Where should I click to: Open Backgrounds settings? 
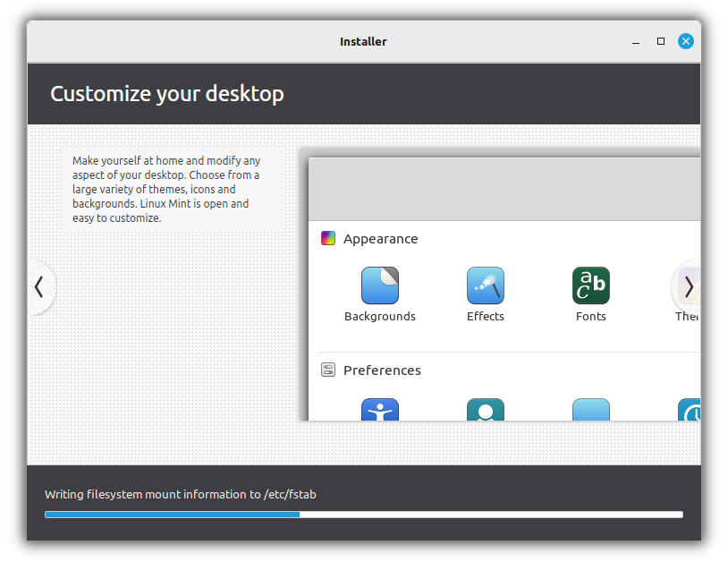coord(380,285)
